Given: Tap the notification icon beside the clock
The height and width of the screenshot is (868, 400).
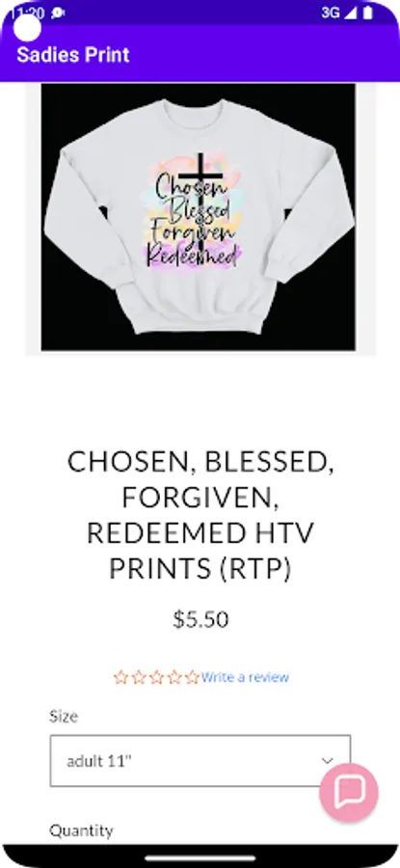Looking at the screenshot, I should click(58, 13).
